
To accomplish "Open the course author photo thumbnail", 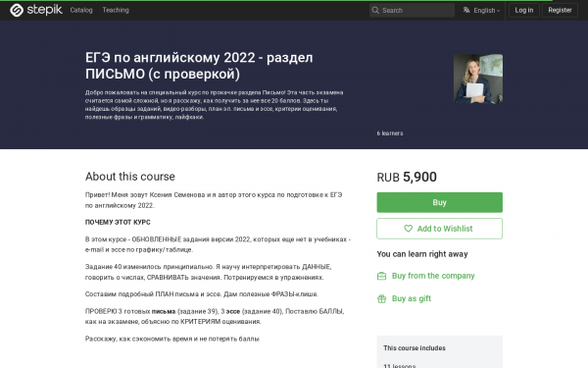I will click(478, 79).
